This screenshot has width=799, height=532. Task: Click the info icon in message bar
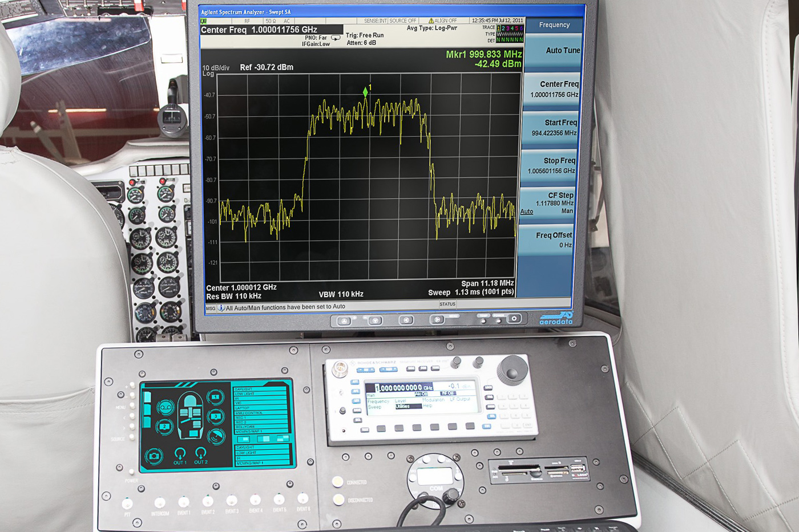(x=221, y=307)
